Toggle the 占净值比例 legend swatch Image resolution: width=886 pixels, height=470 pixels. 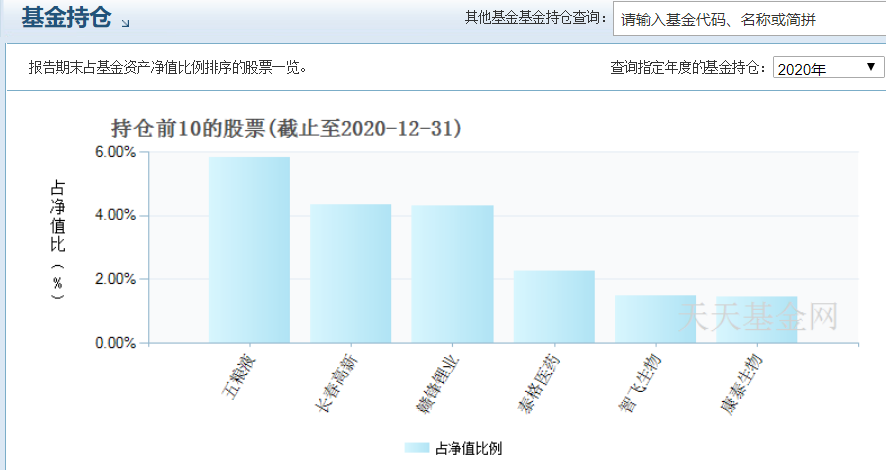point(417,448)
